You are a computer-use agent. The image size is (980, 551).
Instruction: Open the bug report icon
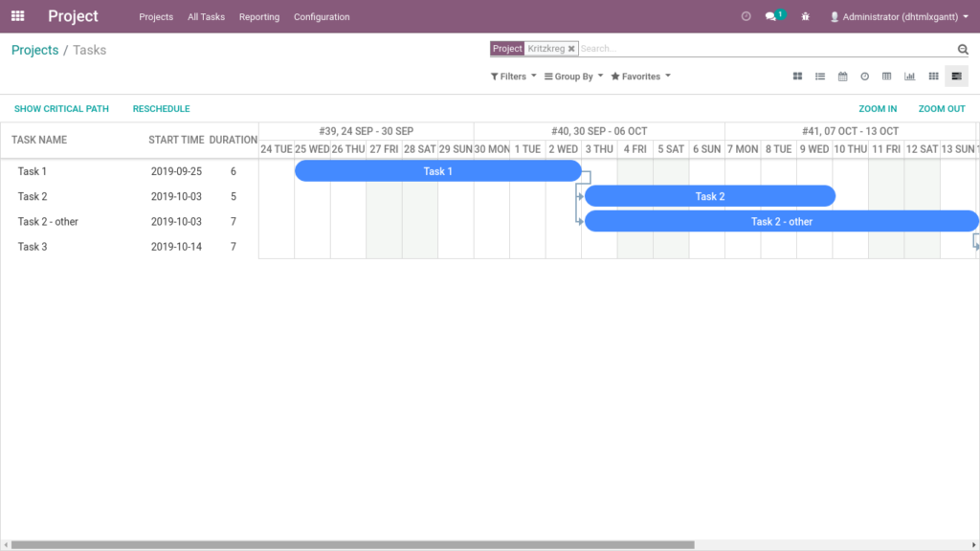[805, 16]
